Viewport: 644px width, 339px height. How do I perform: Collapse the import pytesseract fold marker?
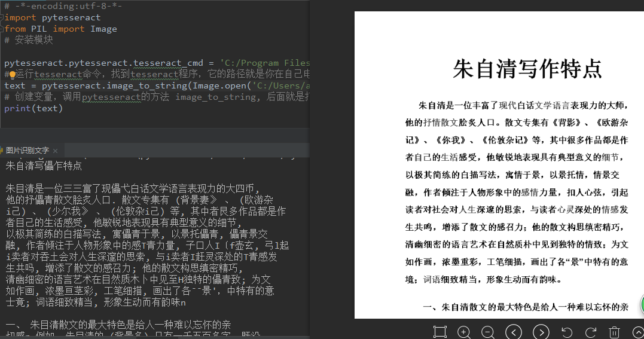tap(2, 17)
